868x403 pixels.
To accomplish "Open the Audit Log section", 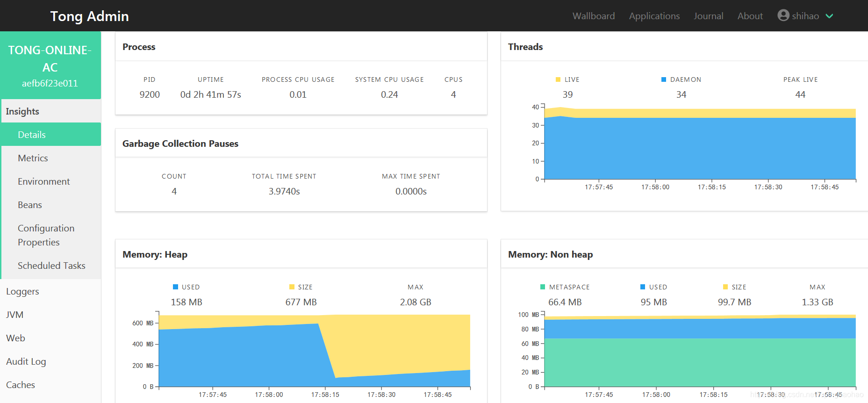I will (x=50, y=361).
